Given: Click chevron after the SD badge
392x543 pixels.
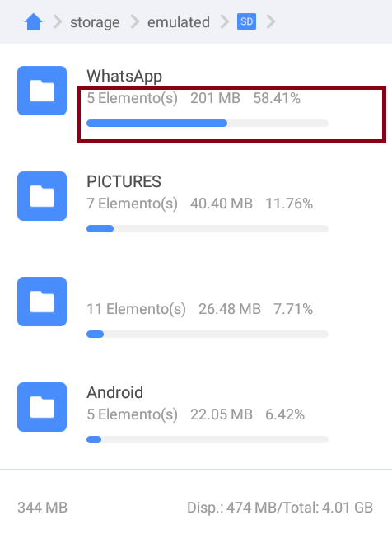Looking at the screenshot, I should 271,21.
